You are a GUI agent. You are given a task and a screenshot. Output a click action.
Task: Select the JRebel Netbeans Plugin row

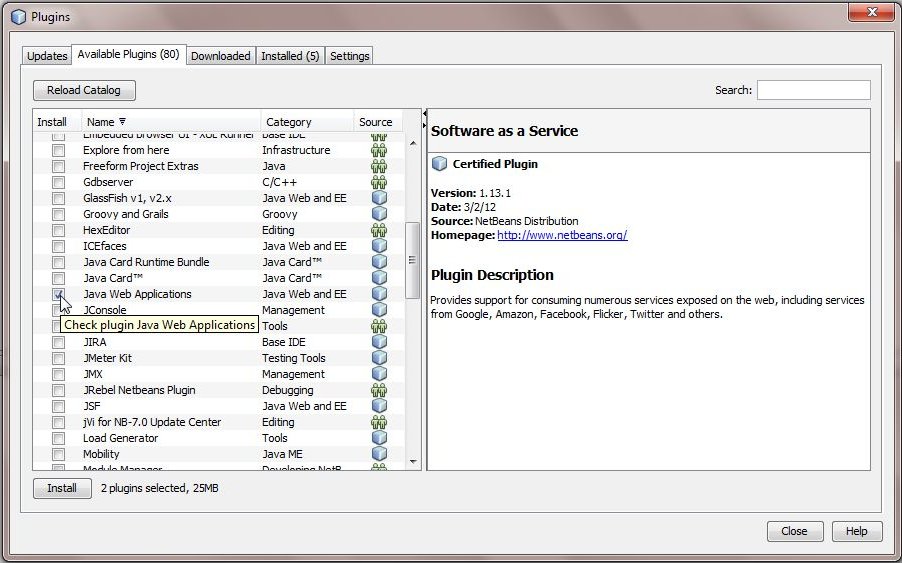pyautogui.click(x=219, y=390)
